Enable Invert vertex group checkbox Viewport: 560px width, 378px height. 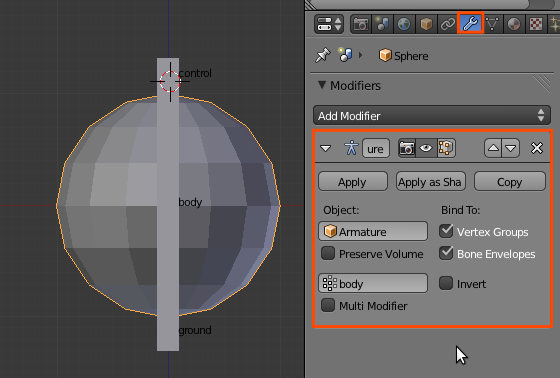446,283
